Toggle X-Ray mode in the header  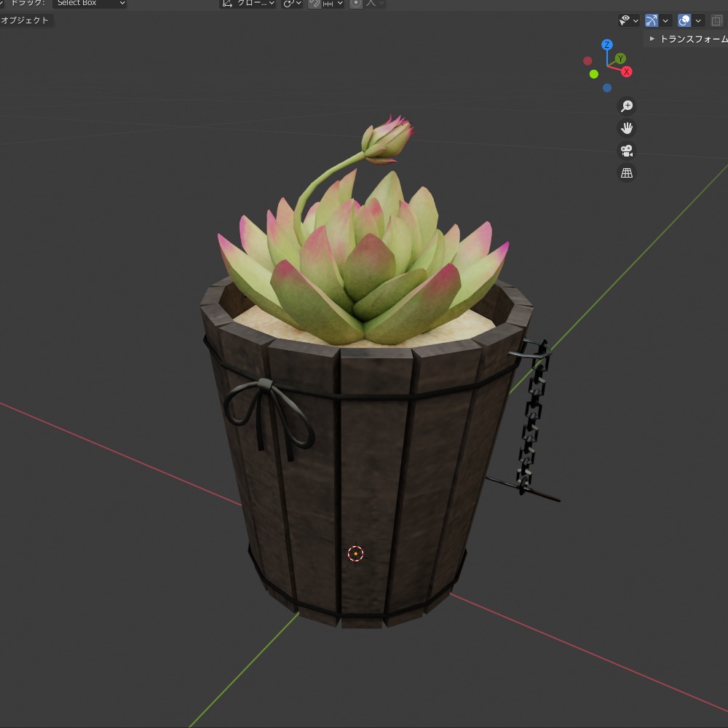click(716, 20)
